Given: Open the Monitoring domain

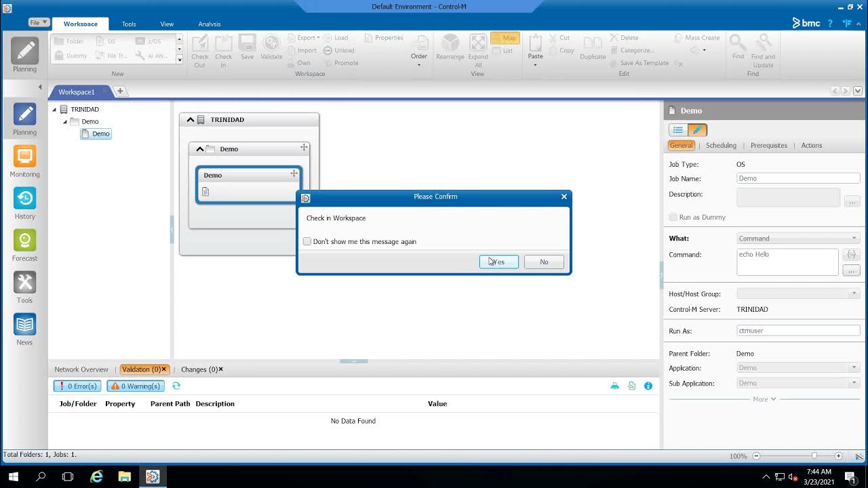Looking at the screenshot, I should [24, 161].
